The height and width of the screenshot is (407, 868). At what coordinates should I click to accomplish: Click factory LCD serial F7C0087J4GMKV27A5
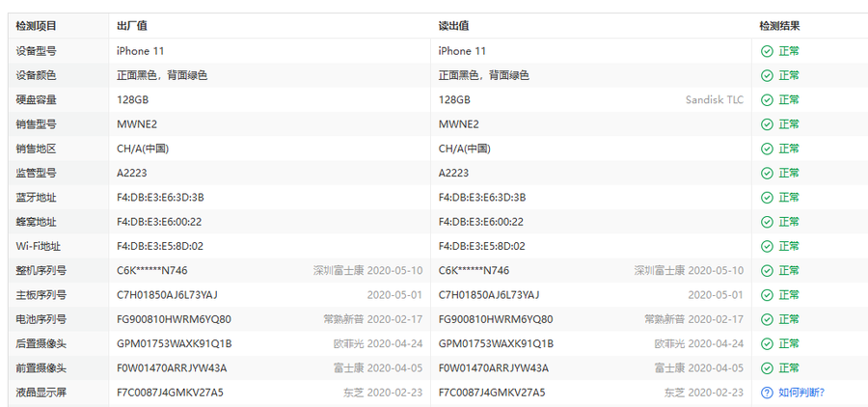pyautogui.click(x=170, y=393)
